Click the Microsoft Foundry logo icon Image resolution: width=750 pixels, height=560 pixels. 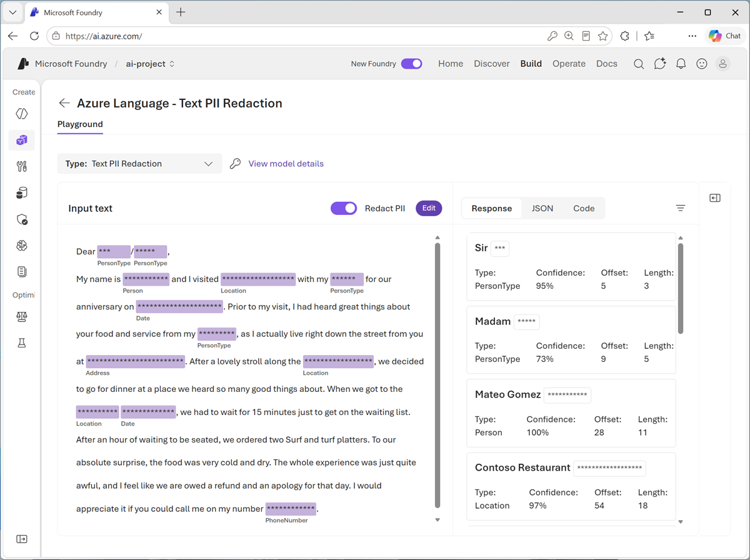(x=23, y=64)
